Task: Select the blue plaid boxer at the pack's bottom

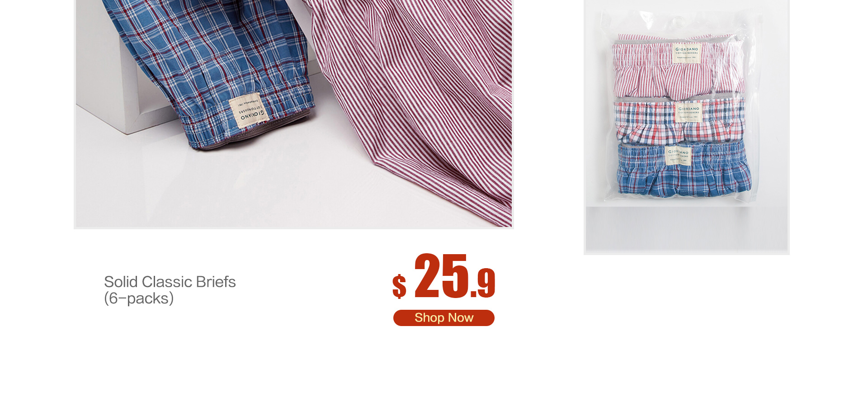Action: tap(684, 170)
